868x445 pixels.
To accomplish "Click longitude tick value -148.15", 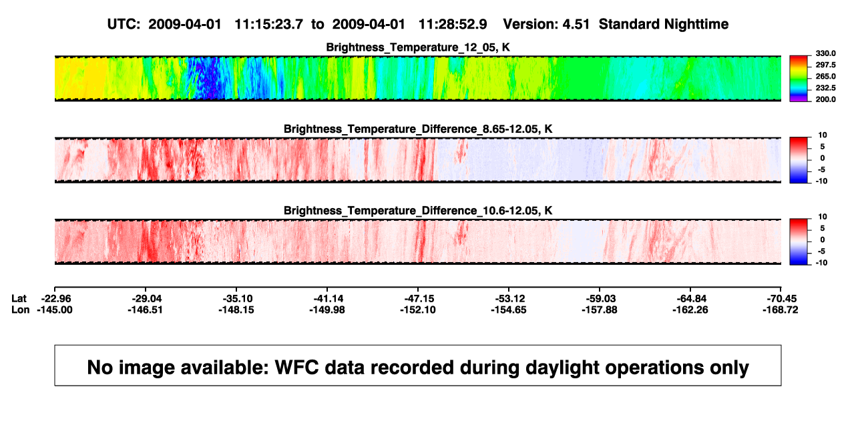I will tap(236, 310).
